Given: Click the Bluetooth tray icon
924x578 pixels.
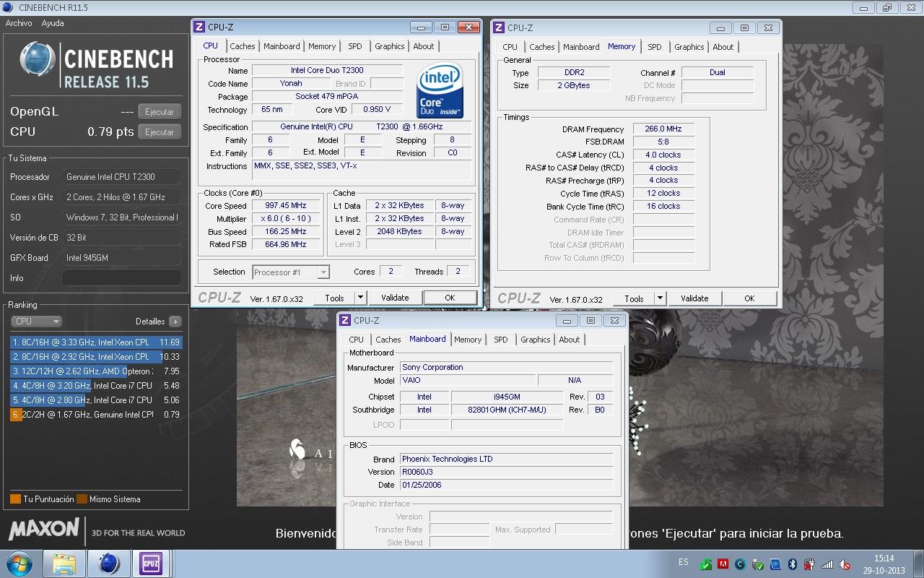Looking at the screenshot, I should (x=792, y=564).
